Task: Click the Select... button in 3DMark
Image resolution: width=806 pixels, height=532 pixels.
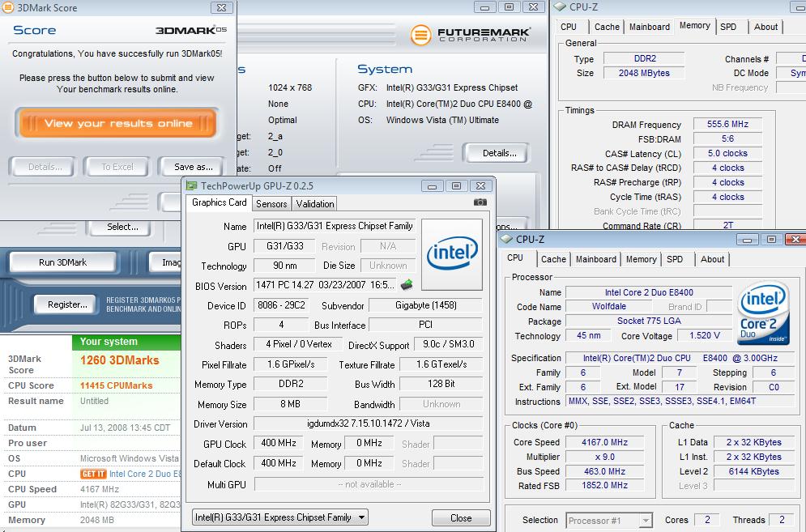Action: (x=122, y=227)
